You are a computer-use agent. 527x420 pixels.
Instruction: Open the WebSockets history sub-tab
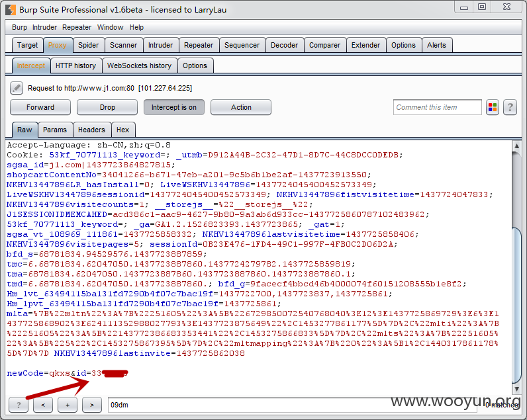pos(140,65)
